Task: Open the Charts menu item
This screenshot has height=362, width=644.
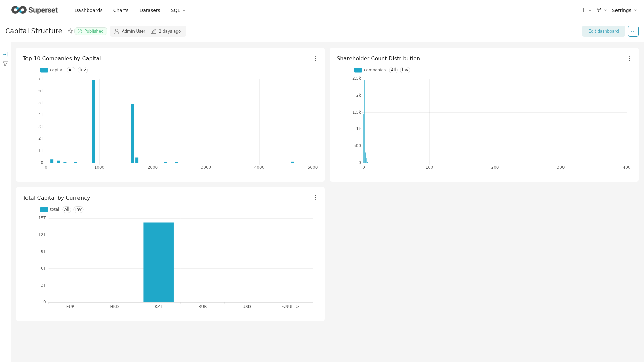Action: click(x=121, y=10)
